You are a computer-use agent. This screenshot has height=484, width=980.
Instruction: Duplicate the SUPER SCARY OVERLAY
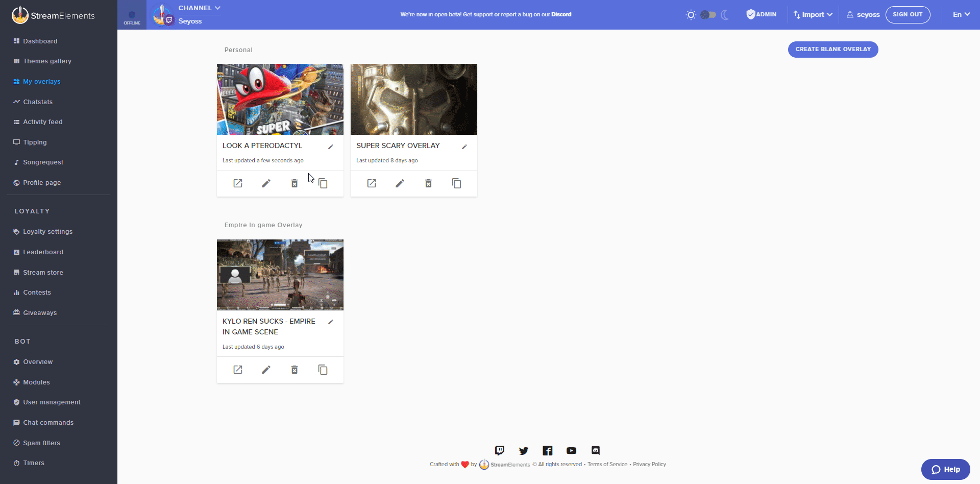click(457, 183)
